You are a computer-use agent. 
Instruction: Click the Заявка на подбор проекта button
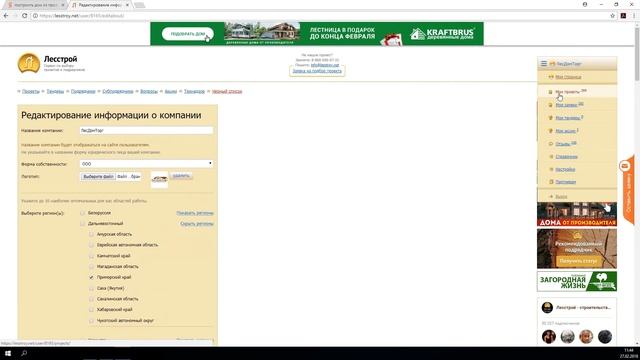click(317, 71)
